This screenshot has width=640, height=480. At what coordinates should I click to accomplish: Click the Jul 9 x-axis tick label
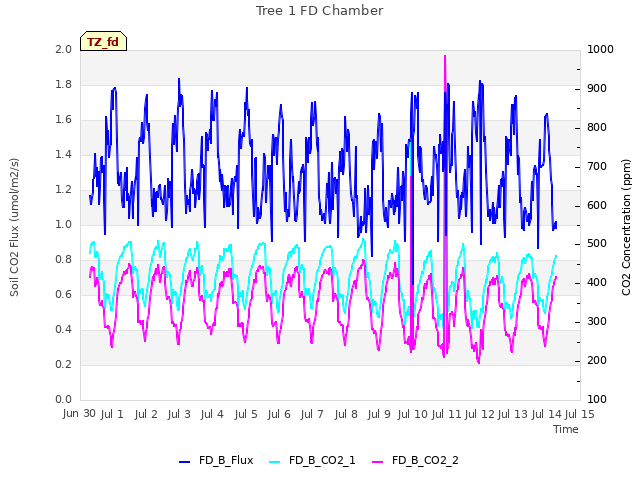tap(379, 414)
